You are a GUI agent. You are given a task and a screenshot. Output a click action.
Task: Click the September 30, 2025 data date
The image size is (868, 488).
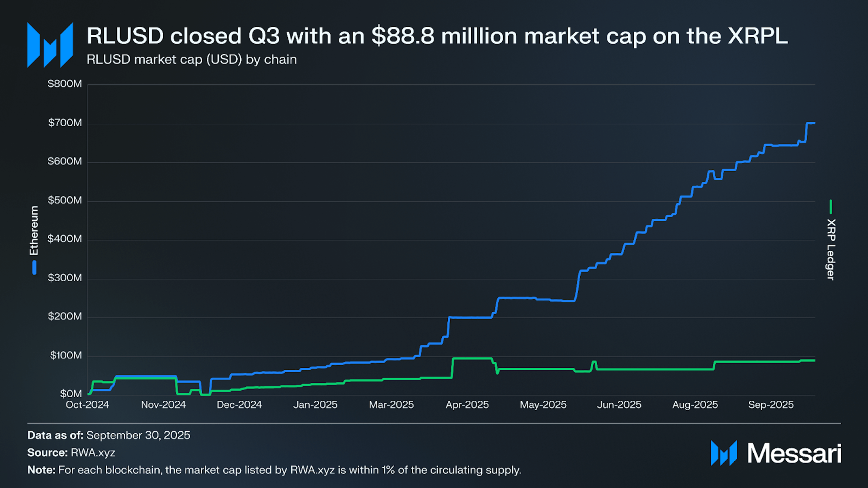[138, 435]
